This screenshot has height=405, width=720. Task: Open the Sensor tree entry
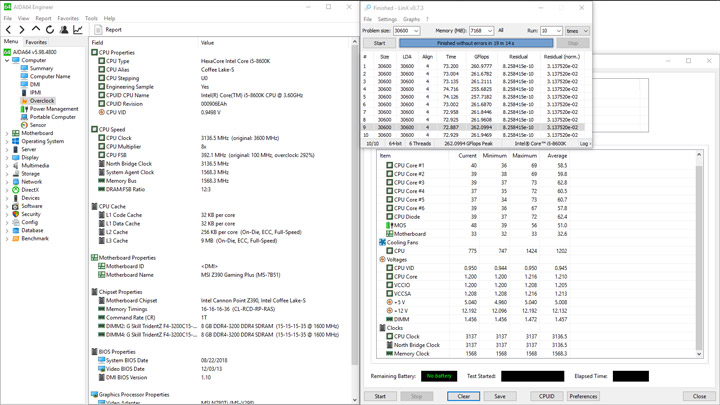point(38,125)
